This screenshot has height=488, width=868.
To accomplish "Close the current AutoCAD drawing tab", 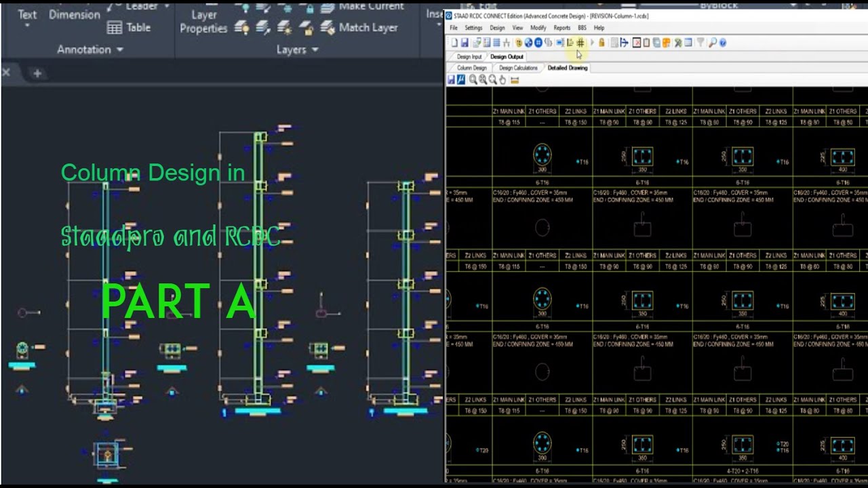I will pyautogui.click(x=6, y=73).
